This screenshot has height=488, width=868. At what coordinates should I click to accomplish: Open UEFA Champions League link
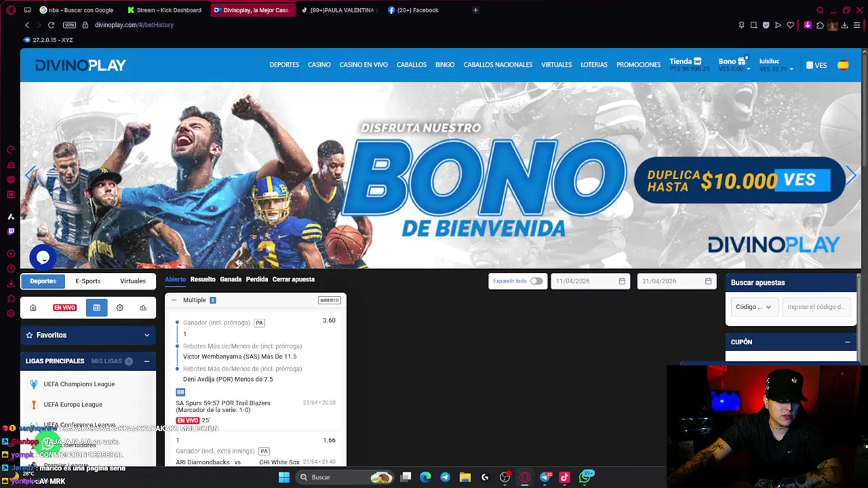tap(79, 384)
